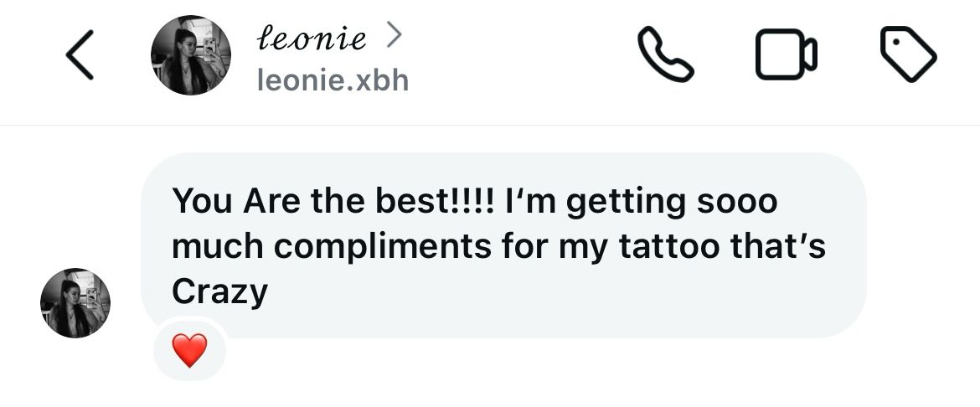980x407 pixels.
Task: Start a video call with leonie
Action: tap(787, 54)
